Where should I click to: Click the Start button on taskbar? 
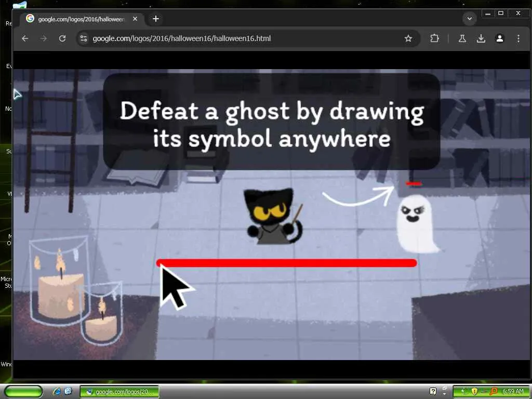tap(24, 391)
